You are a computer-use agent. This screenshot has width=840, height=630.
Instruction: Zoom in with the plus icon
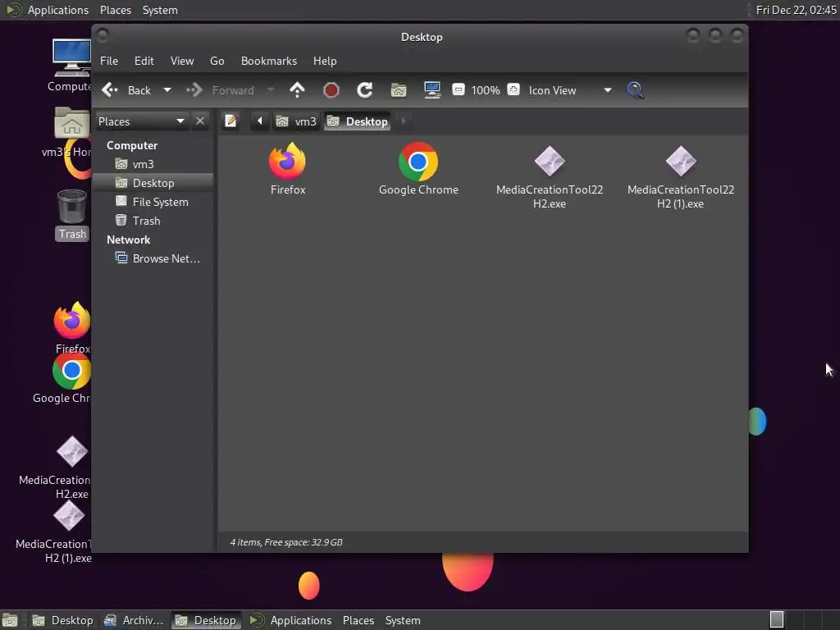point(514,89)
